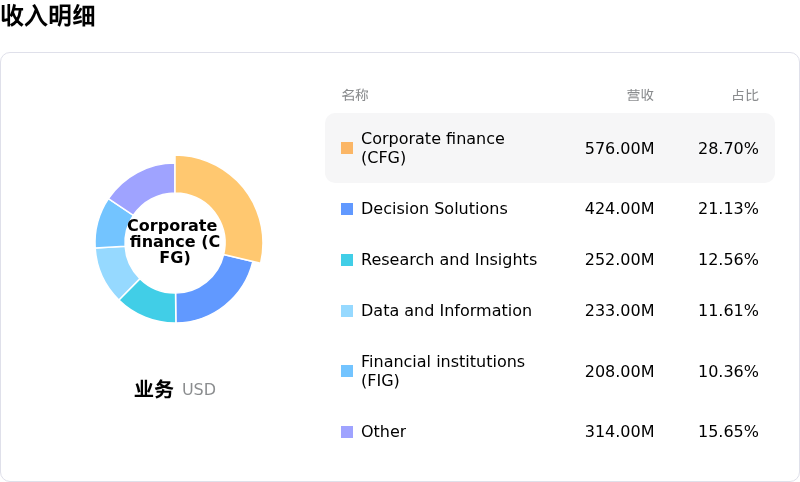Click the 营收 column header
This screenshot has width=800, height=482.
(x=640, y=95)
